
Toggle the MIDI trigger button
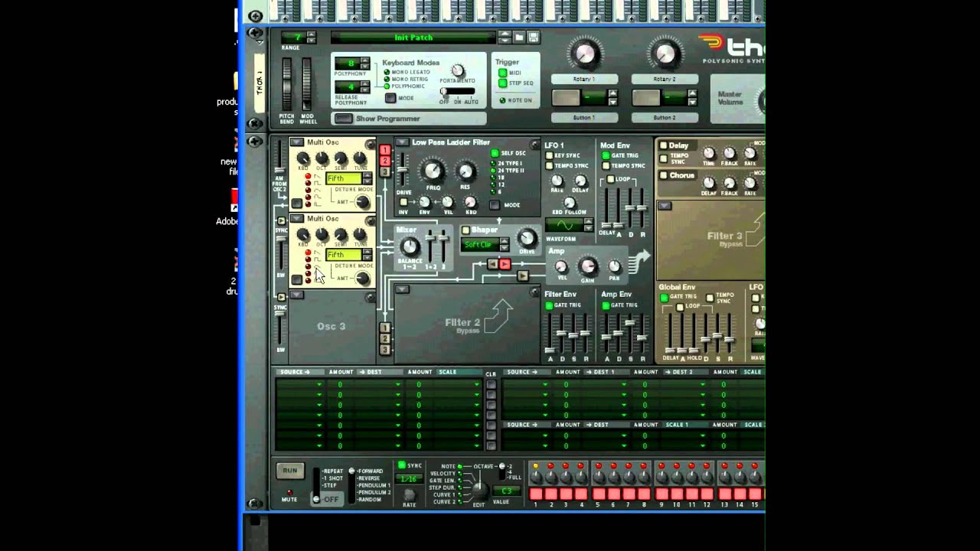[503, 73]
